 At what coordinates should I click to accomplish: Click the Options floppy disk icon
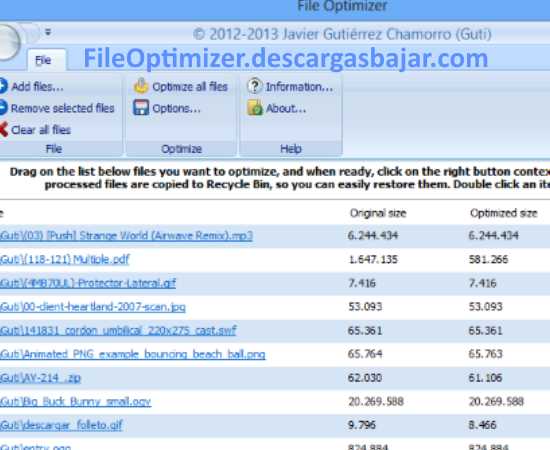(141, 108)
